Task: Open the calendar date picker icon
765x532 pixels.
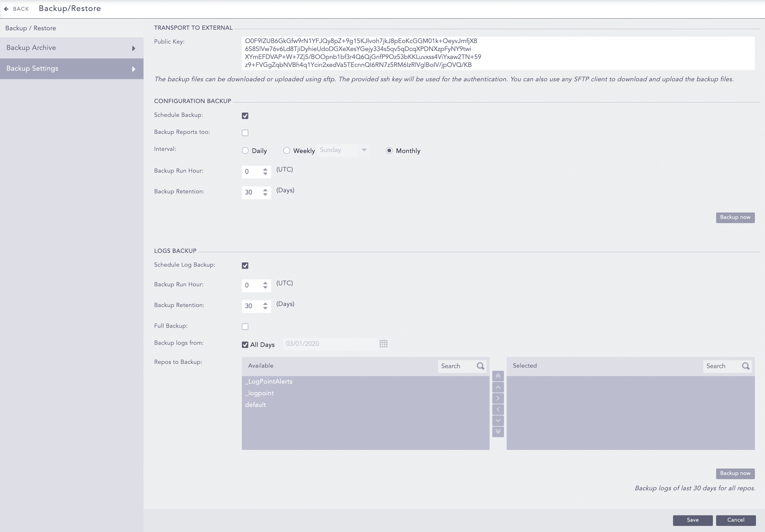Action: pyautogui.click(x=383, y=344)
